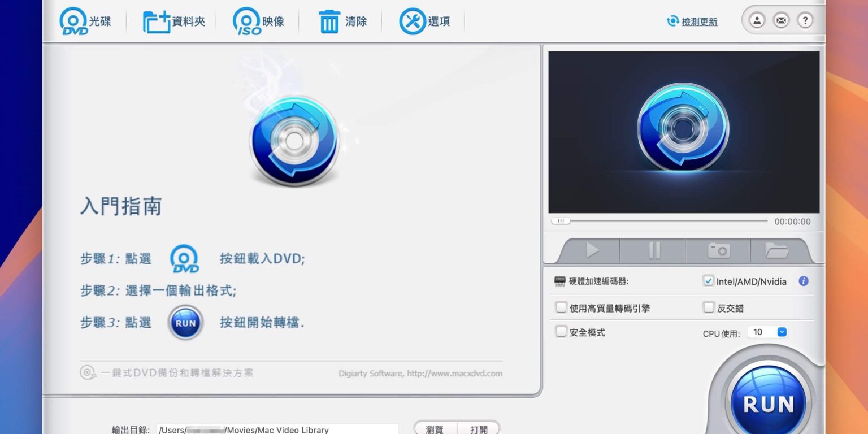The image size is (868, 434).
Task: Enable the 安全模式 checkbox
Action: click(x=561, y=332)
